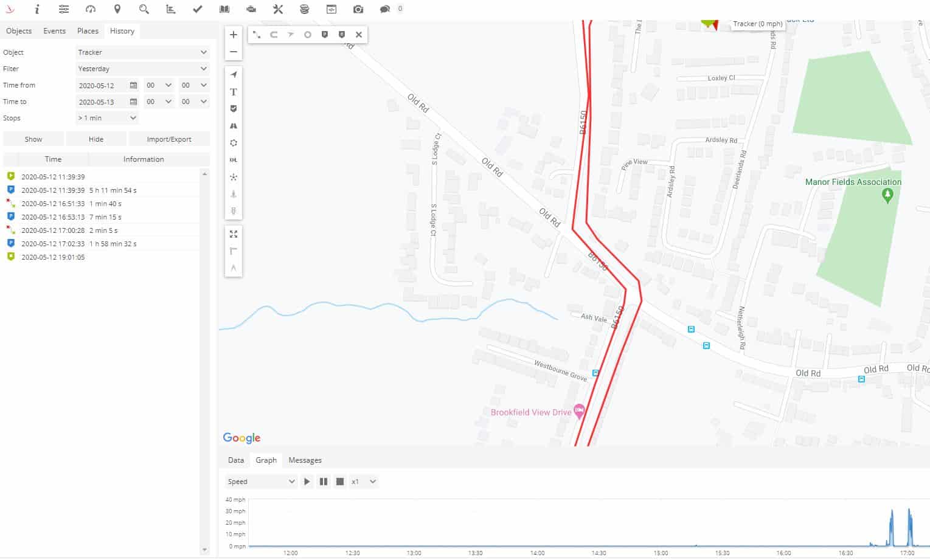Open the Tools wrench icon
This screenshot has height=560, width=930.
point(278,9)
